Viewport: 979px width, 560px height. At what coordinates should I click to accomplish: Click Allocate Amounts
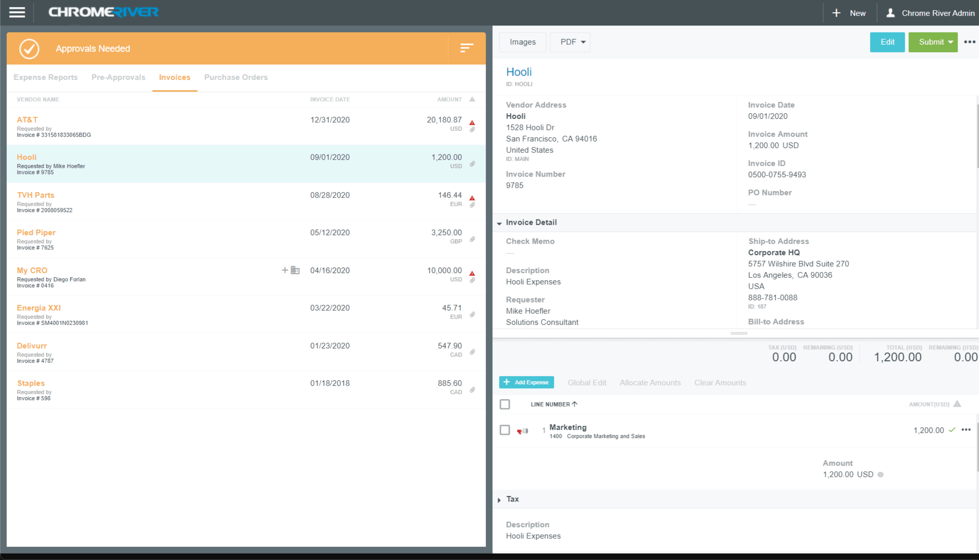pyautogui.click(x=650, y=383)
